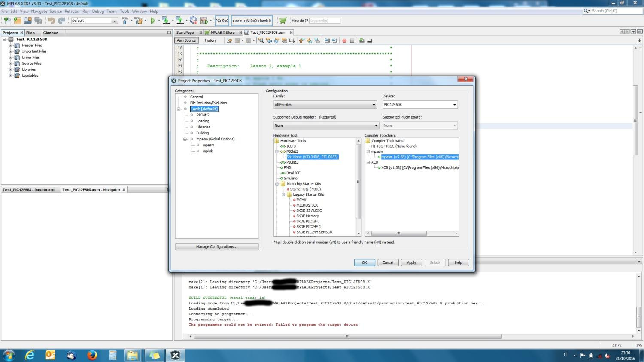The width and height of the screenshot is (644, 362).
Task: Click Cancel in Project Properties dialog
Action: coord(388,262)
